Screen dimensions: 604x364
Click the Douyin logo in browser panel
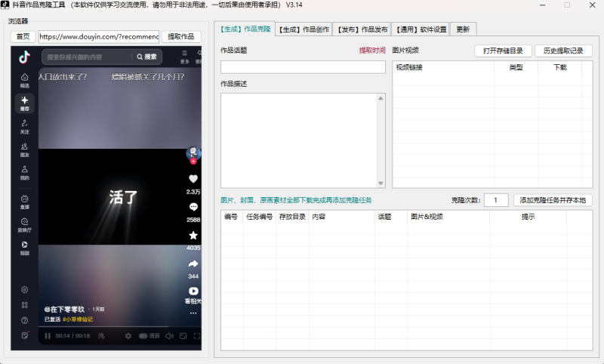click(25, 57)
